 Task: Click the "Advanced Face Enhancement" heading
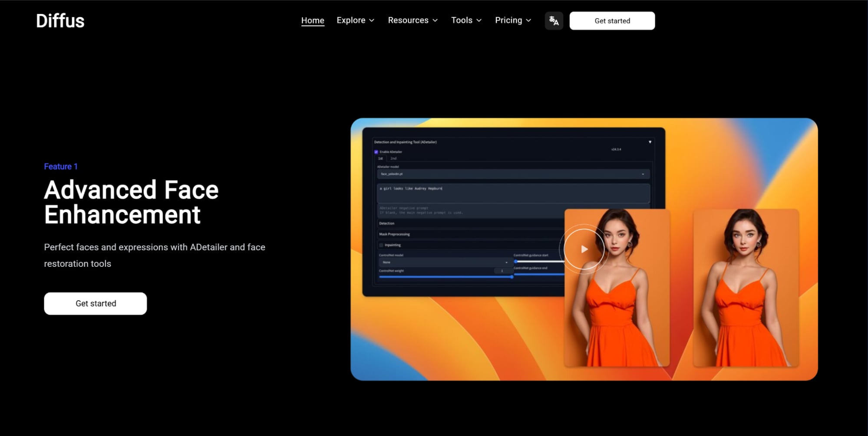131,202
